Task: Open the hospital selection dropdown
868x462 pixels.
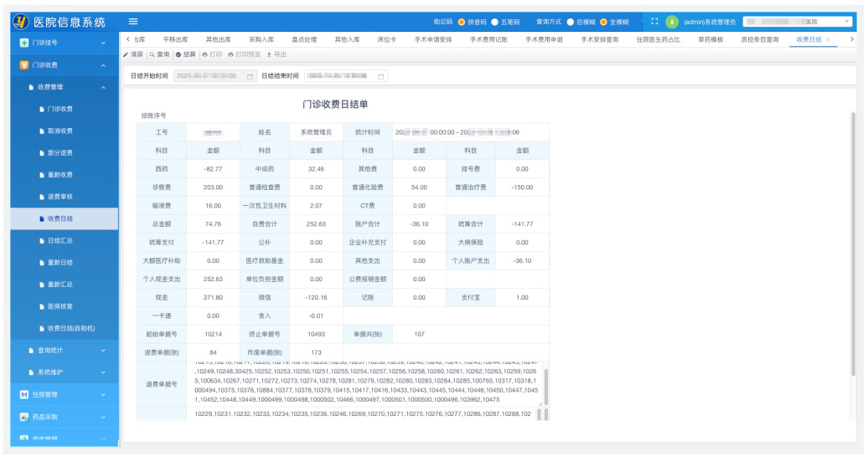Action: (x=797, y=22)
